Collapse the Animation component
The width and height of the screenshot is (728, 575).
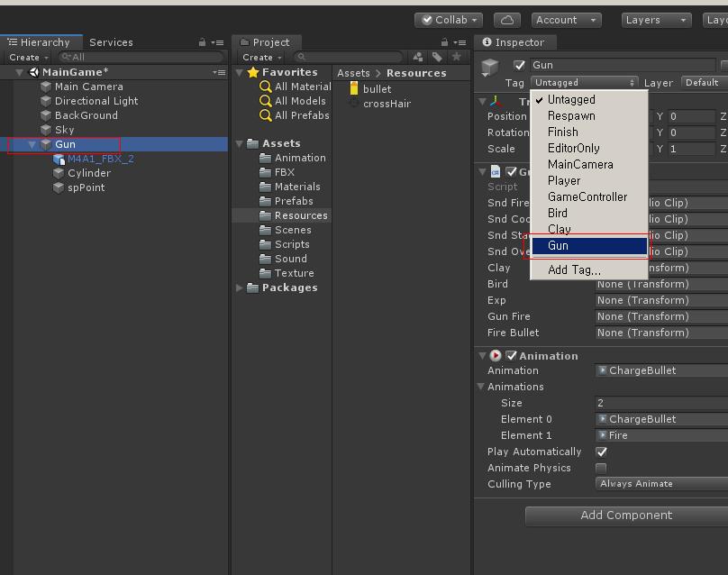(x=482, y=356)
